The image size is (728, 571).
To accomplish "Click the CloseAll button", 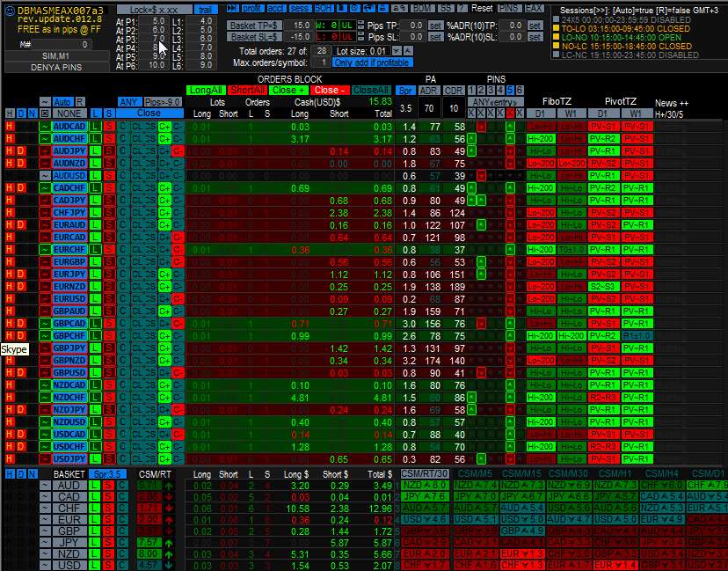I will tap(370, 90).
